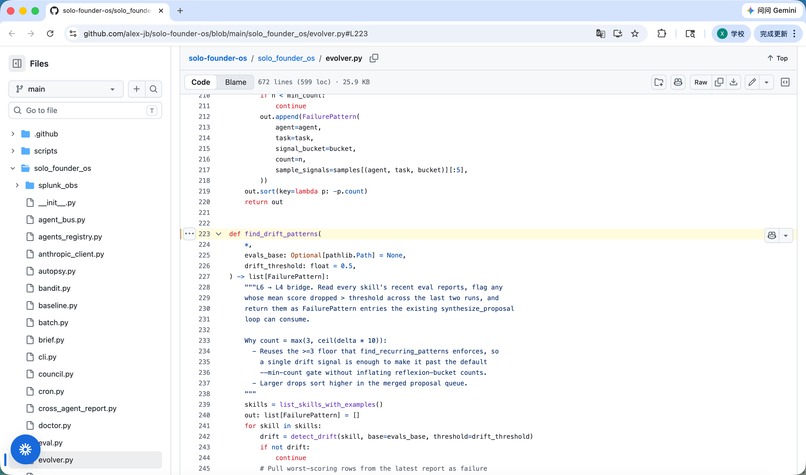Open line 223 actions ellipsis menu

point(189,234)
